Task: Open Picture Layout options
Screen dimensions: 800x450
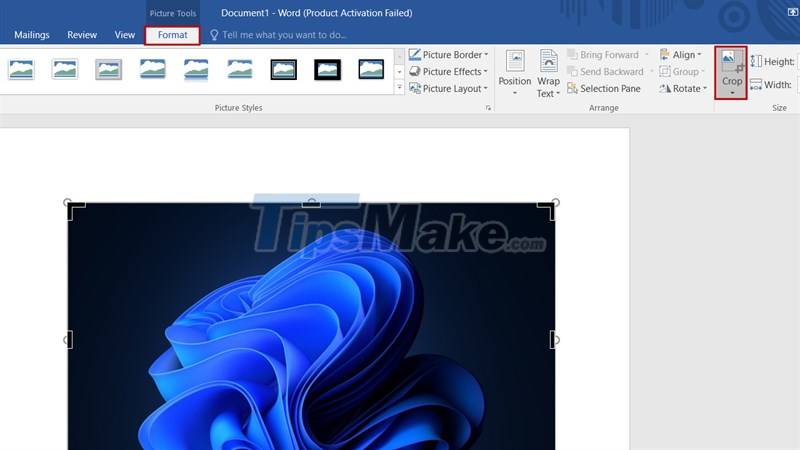Action: click(448, 88)
